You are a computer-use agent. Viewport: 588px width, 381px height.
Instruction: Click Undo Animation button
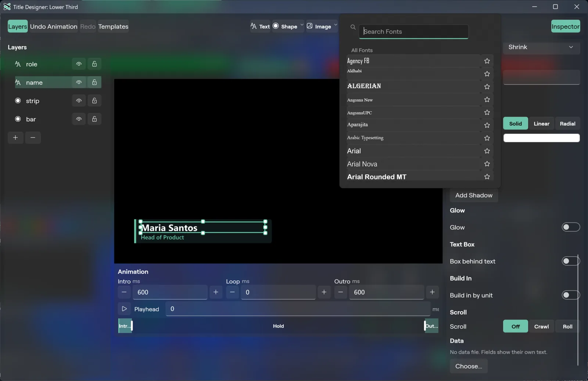pos(54,26)
